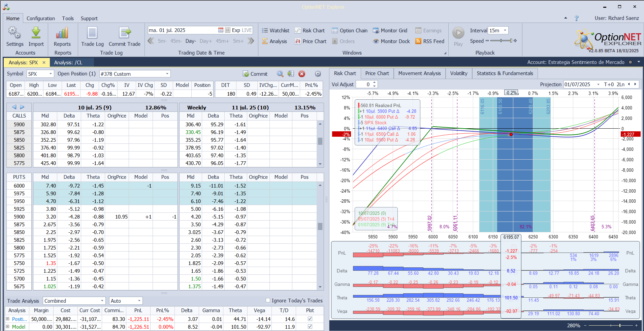Image resolution: width=644 pixels, height=331 pixels.
Task: Switch to the Configuration ribbon tab
Action: pyautogui.click(x=41, y=19)
